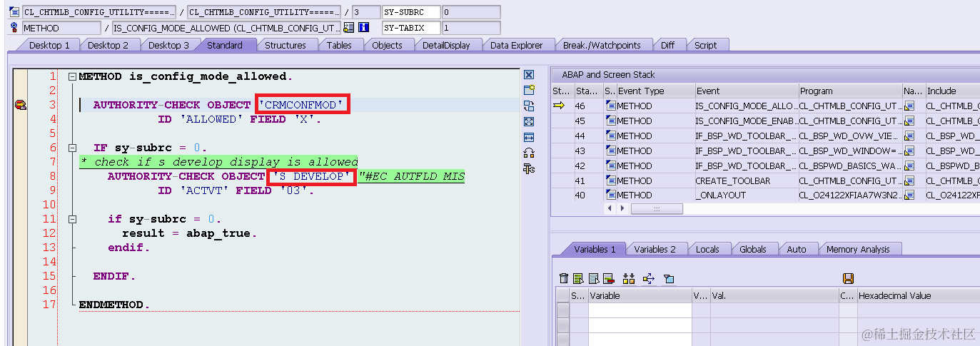Open the Diff tab
Viewport: 980px width, 346px height.
[667, 45]
